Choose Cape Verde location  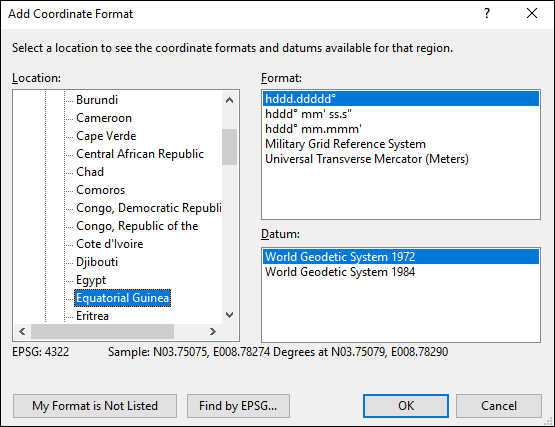106,136
